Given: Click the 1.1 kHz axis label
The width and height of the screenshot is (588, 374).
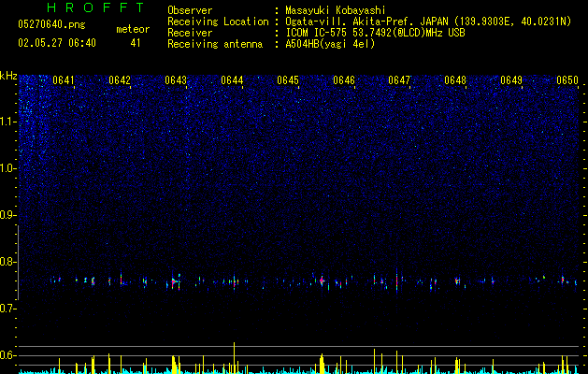Looking at the screenshot, I should (x=8, y=122).
